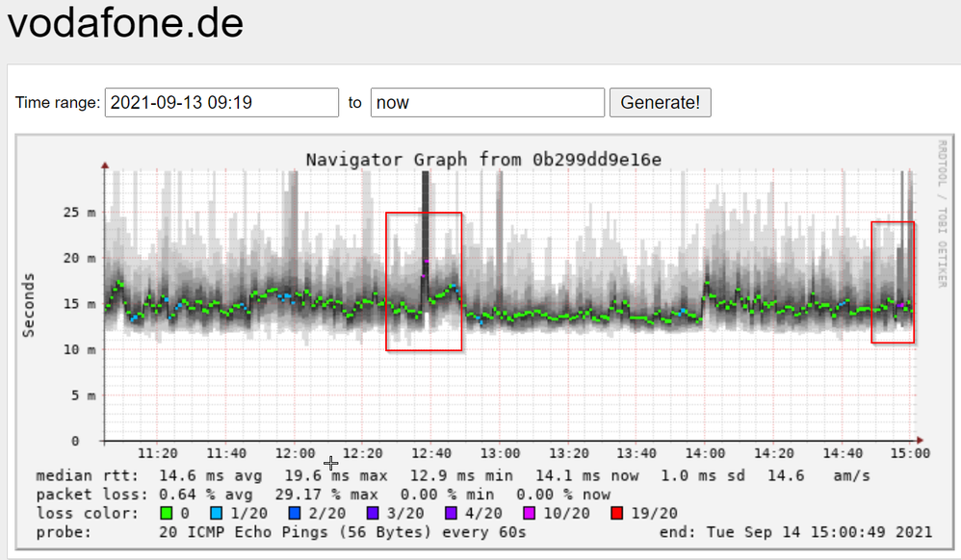Click the '12.9 ms min' rtt value
The width and height of the screenshot is (961, 560).
coord(461,475)
